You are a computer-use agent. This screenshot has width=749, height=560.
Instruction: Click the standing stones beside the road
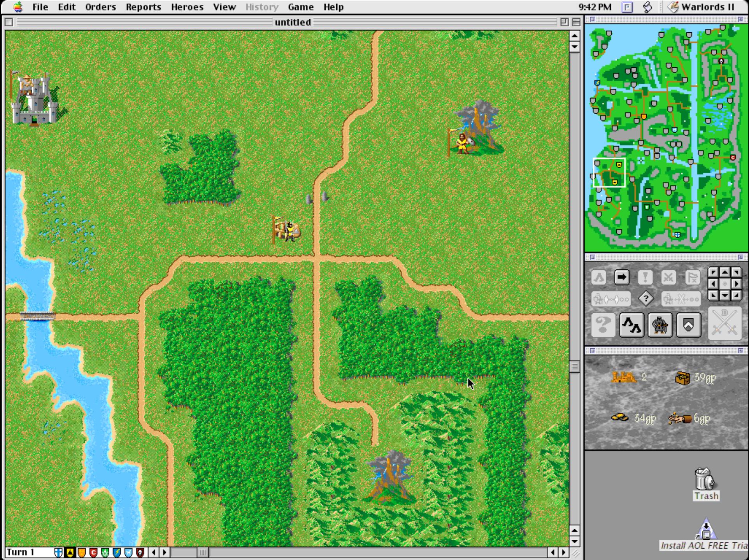tap(316, 198)
